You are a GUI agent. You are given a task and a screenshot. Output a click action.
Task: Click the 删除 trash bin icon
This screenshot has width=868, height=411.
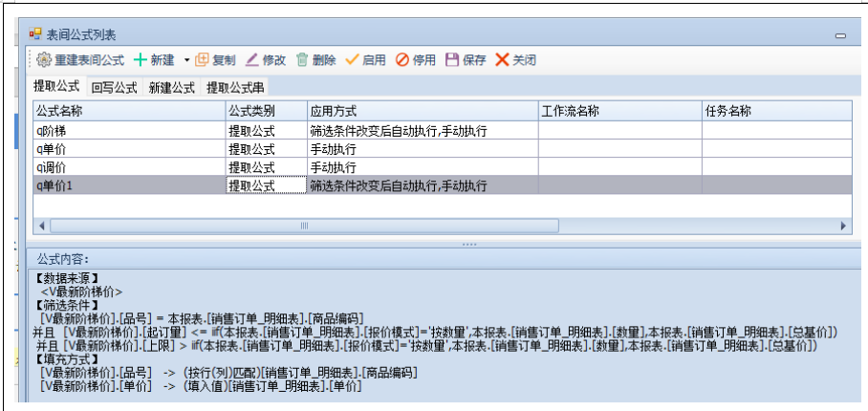302,59
